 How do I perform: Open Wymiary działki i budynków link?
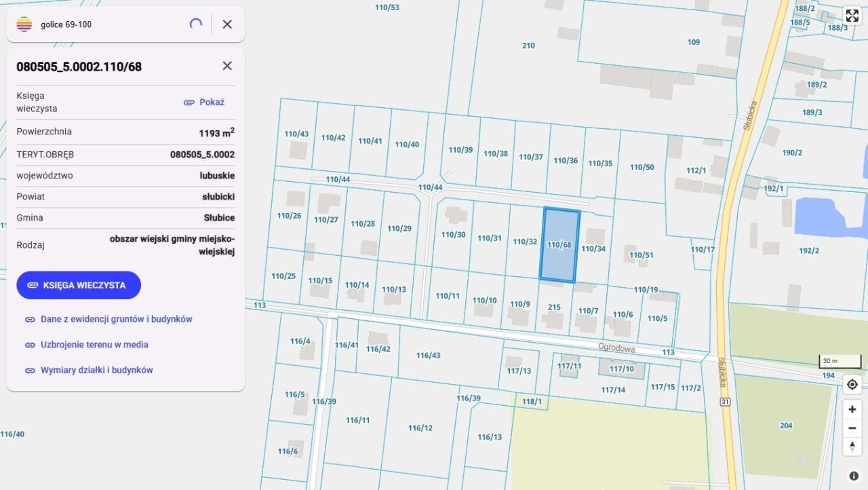(x=96, y=371)
